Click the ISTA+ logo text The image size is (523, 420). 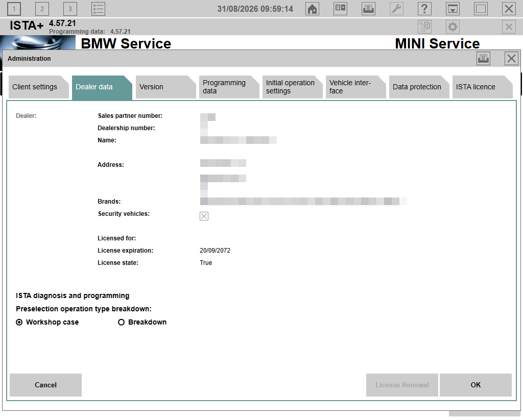pos(27,26)
